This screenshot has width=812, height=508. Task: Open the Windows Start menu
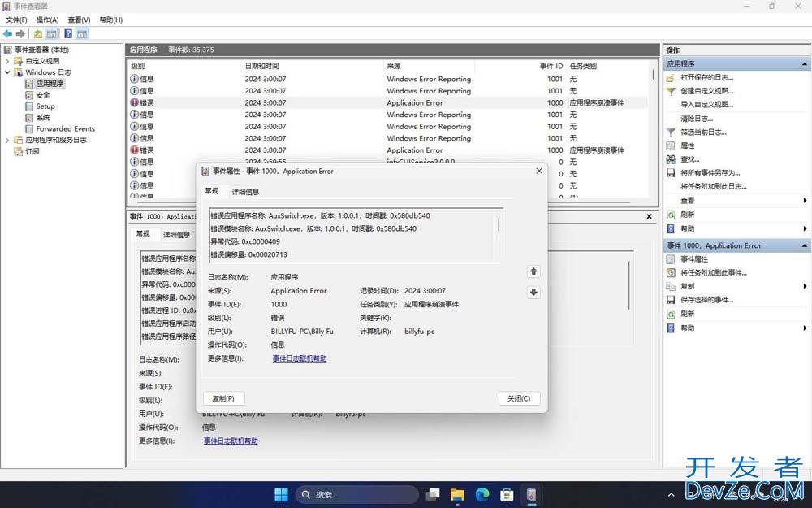pyautogui.click(x=281, y=494)
